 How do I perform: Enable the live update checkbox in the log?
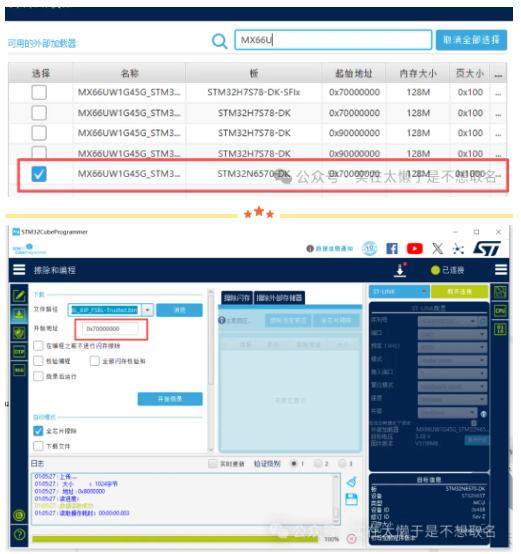pyautogui.click(x=213, y=464)
